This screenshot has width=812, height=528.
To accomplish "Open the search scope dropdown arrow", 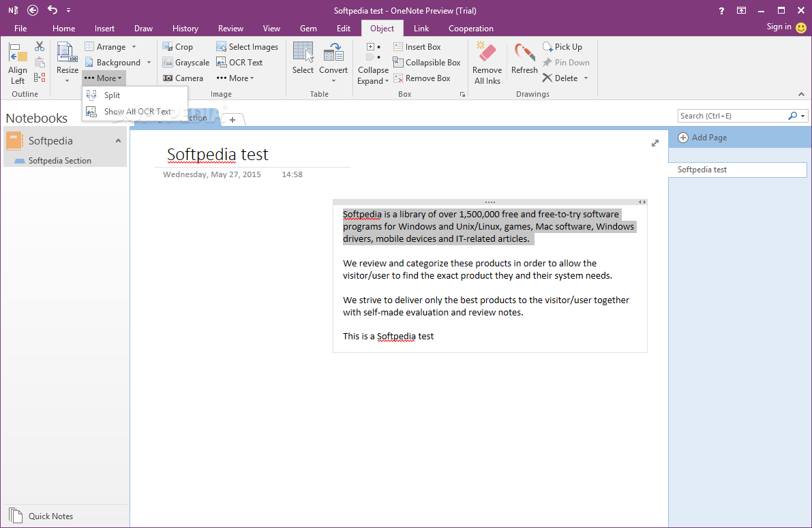I will click(802, 116).
